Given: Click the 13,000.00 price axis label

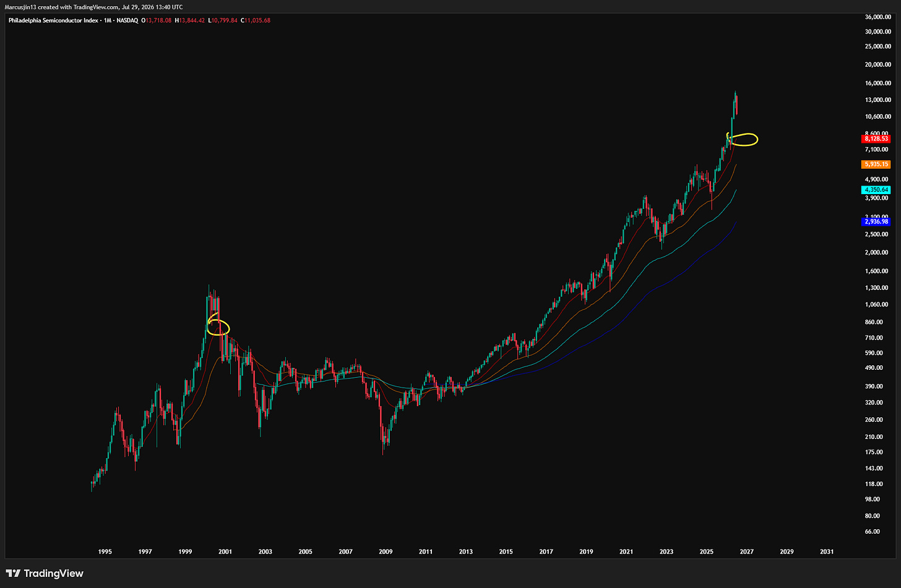Looking at the screenshot, I should coord(877,100).
